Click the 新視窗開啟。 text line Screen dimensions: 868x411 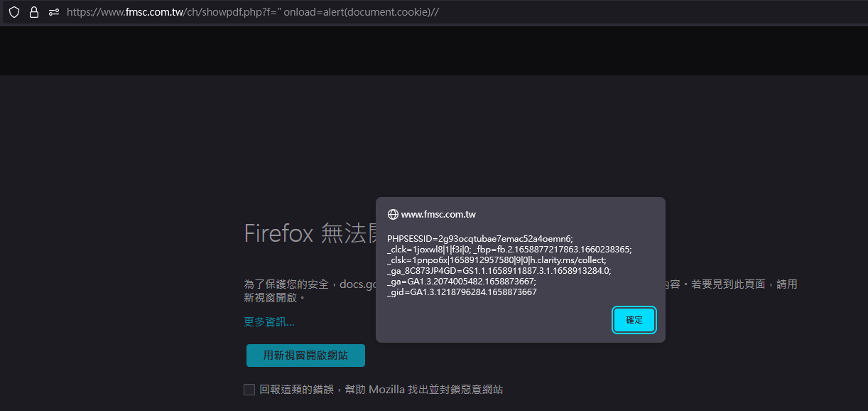(274, 298)
